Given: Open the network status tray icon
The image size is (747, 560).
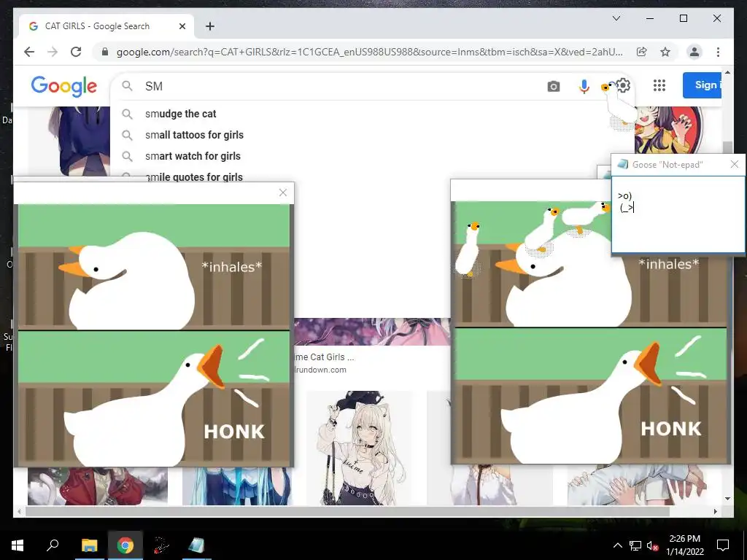Looking at the screenshot, I should tap(635, 545).
